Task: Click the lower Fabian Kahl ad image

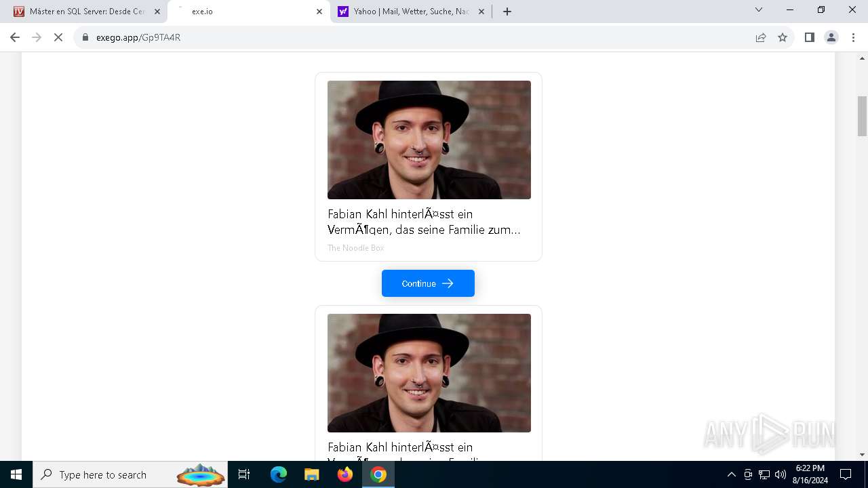Action: (429, 373)
